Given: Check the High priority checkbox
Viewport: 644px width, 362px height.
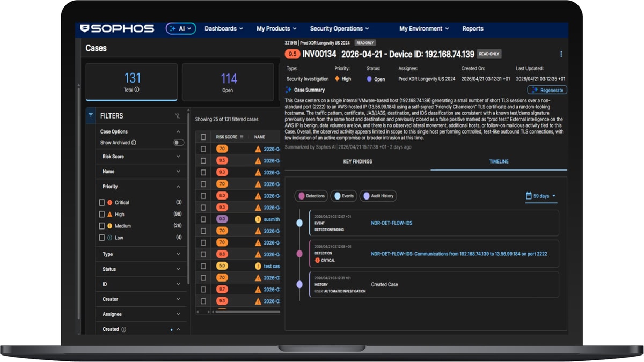Looking at the screenshot, I should (x=102, y=215).
